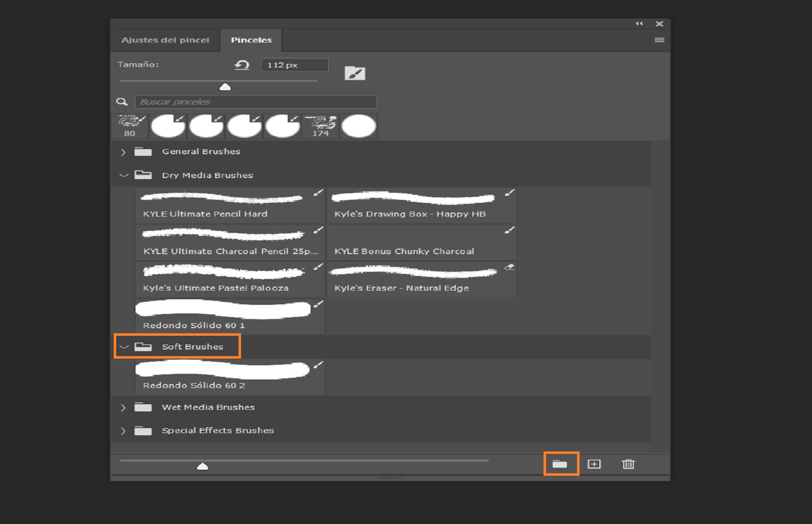Select the brush preset numbered 80
Viewport: 812px width, 524px height.
[130, 125]
